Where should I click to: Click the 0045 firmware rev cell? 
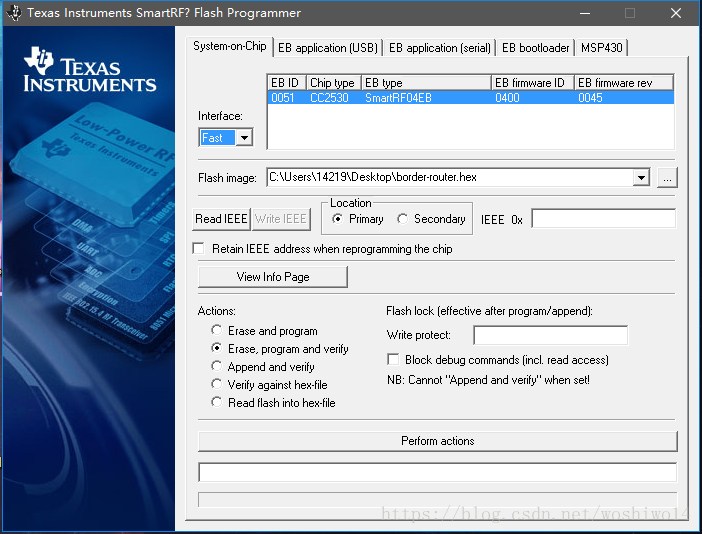coord(590,98)
